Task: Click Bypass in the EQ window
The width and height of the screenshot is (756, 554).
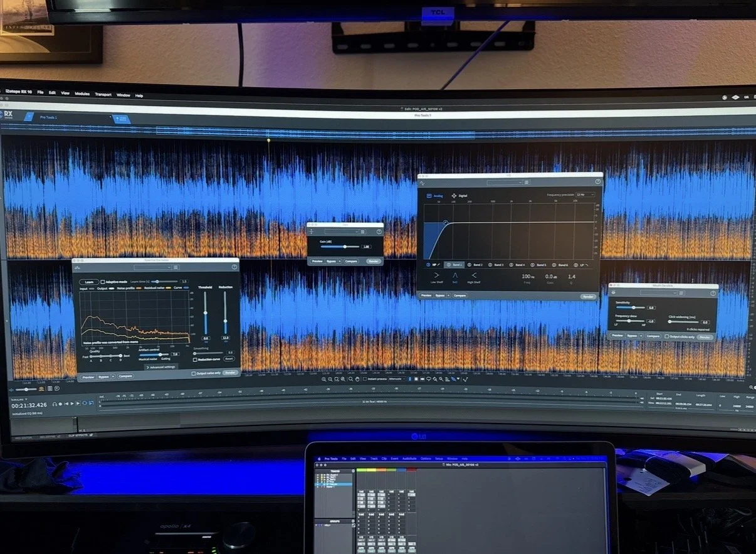Action: (440, 296)
